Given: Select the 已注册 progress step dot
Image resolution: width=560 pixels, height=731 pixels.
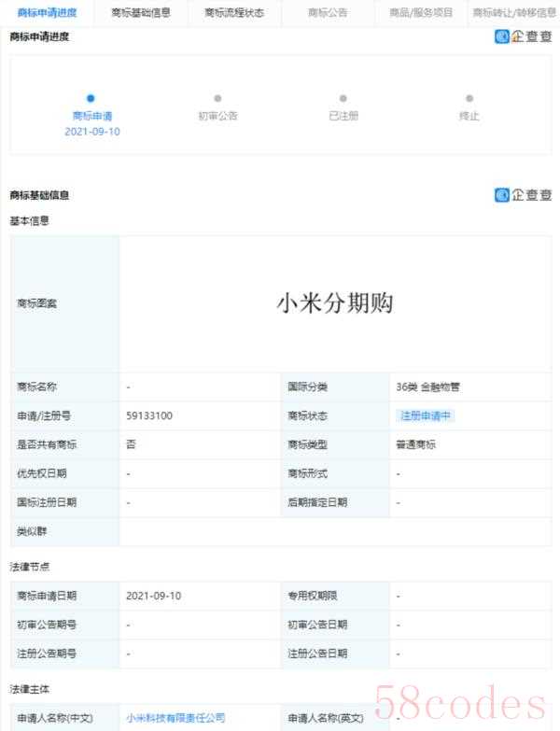Looking at the screenshot, I should pos(343,98).
